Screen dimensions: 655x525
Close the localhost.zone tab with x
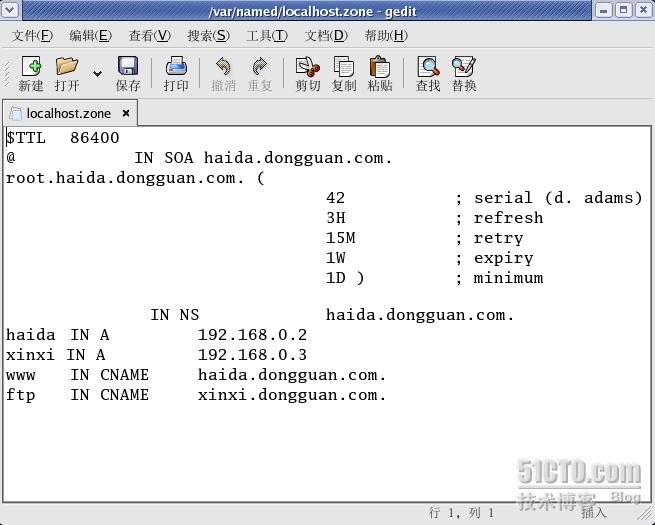(126, 113)
